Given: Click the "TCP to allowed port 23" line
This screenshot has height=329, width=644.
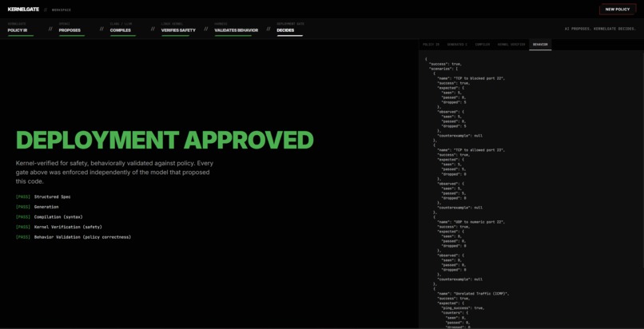Looking at the screenshot, I should point(471,150).
